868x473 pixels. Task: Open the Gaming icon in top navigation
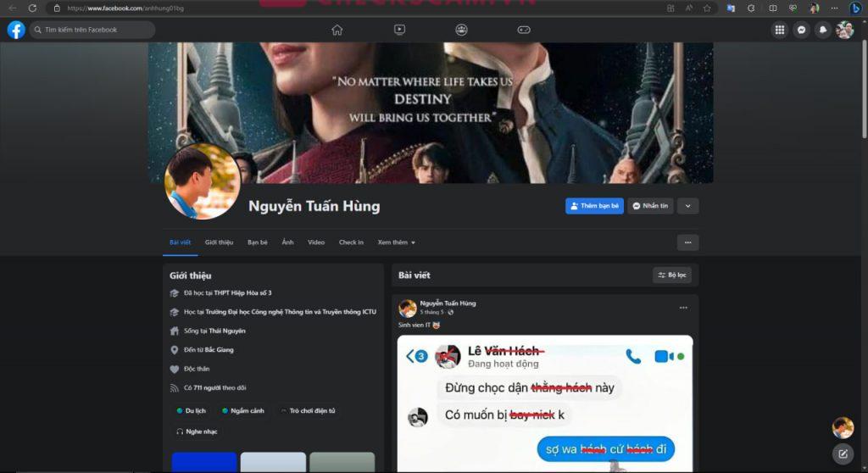[x=524, y=30]
